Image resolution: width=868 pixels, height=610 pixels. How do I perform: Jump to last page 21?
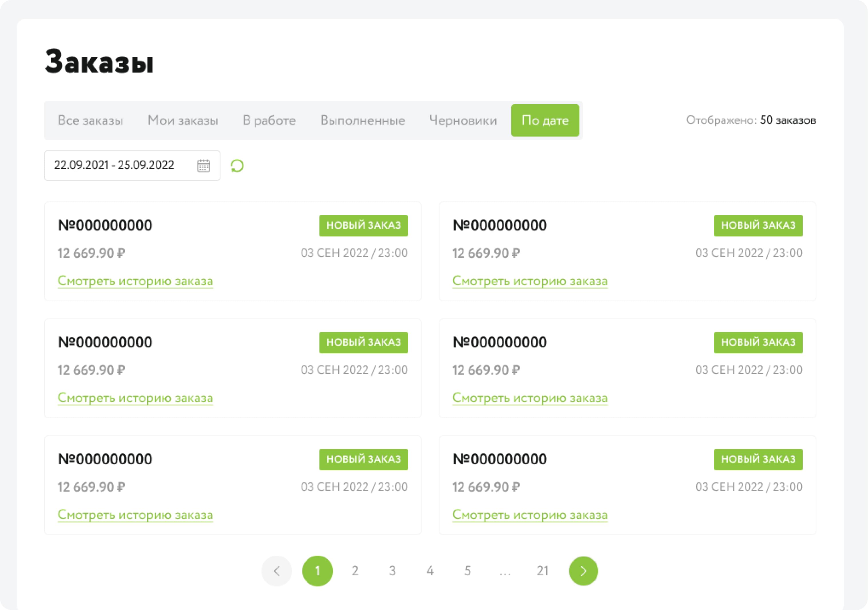(x=542, y=571)
